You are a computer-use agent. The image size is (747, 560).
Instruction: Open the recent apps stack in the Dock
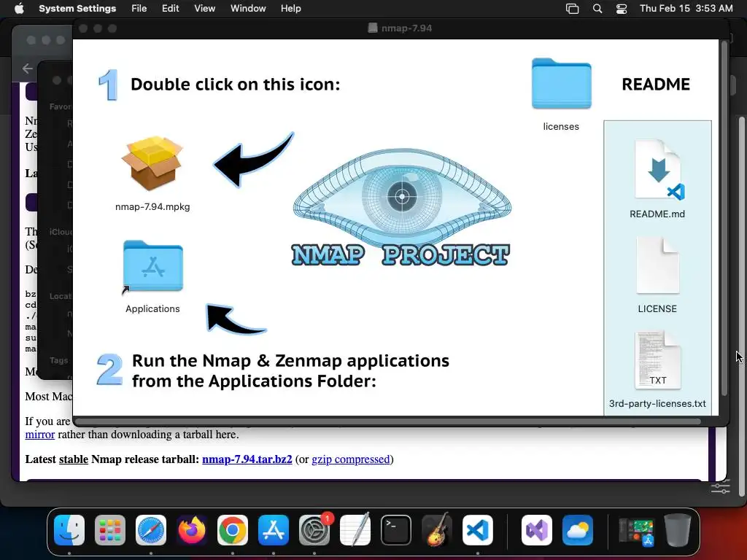click(636, 531)
